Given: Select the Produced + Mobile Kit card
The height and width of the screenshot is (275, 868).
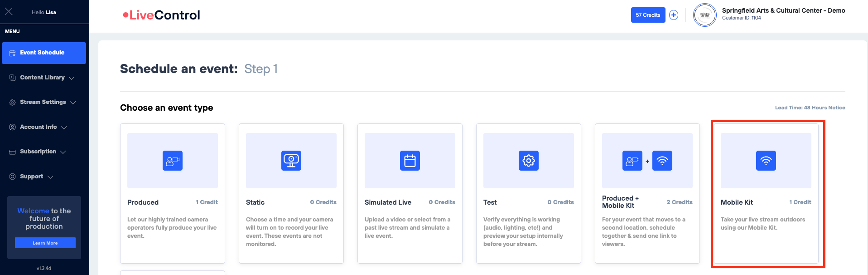Looking at the screenshot, I should pos(647,193).
